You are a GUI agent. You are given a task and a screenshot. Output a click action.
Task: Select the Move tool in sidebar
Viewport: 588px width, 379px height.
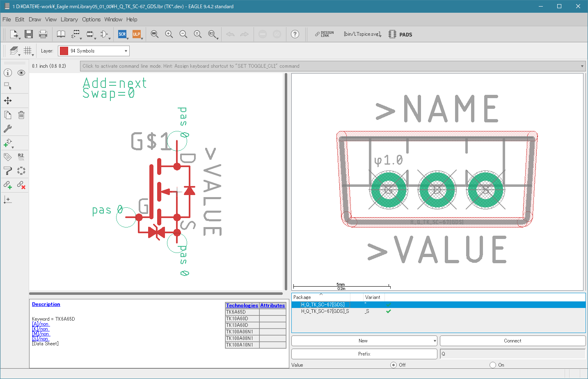[x=8, y=101]
